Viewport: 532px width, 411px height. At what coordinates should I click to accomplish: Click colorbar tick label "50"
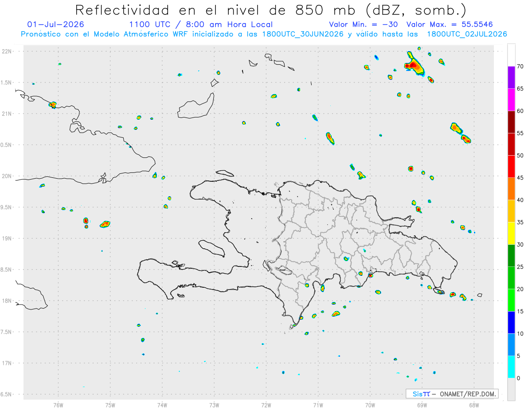[x=520, y=156]
